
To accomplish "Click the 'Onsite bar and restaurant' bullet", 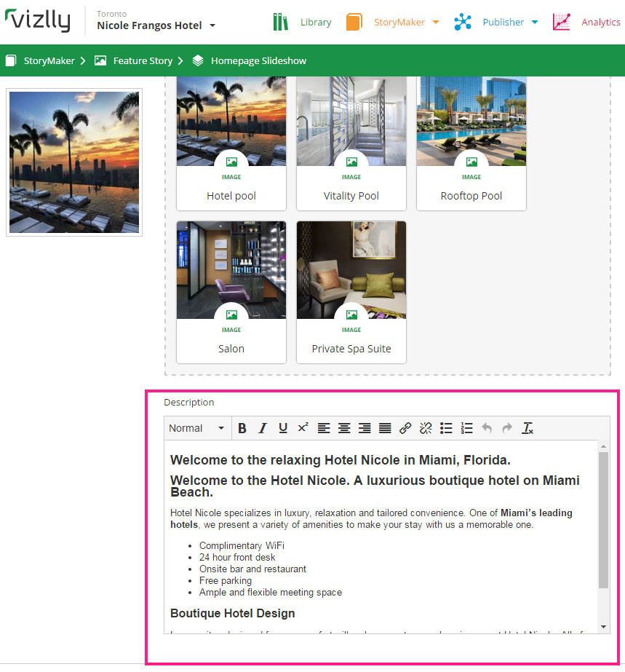I will click(252, 569).
